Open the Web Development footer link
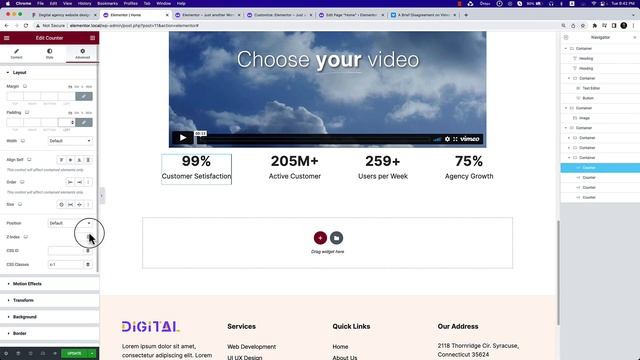The height and width of the screenshot is (360, 640). [x=251, y=347]
